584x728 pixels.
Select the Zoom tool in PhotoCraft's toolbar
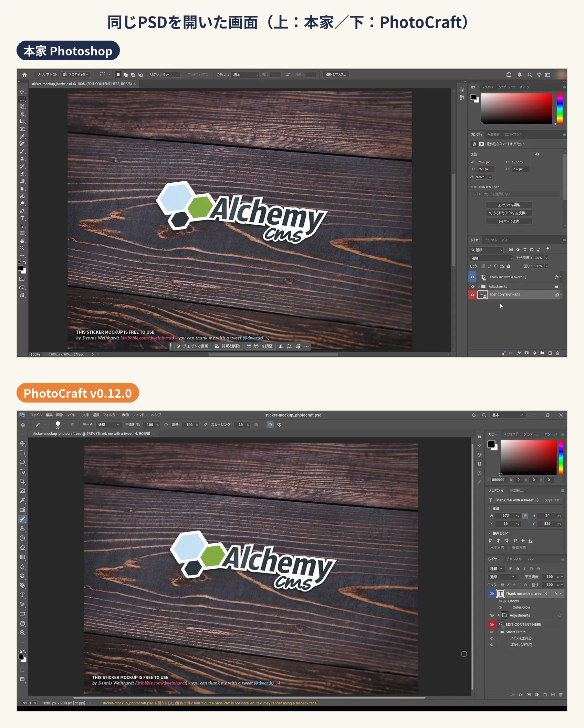(x=22, y=633)
